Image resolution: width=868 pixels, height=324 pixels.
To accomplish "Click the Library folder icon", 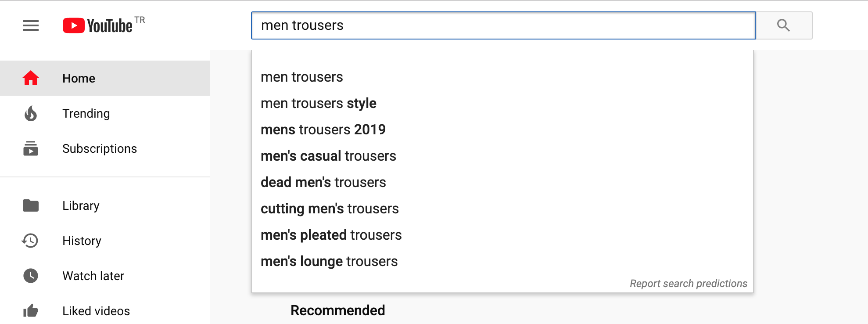I will tap(31, 205).
